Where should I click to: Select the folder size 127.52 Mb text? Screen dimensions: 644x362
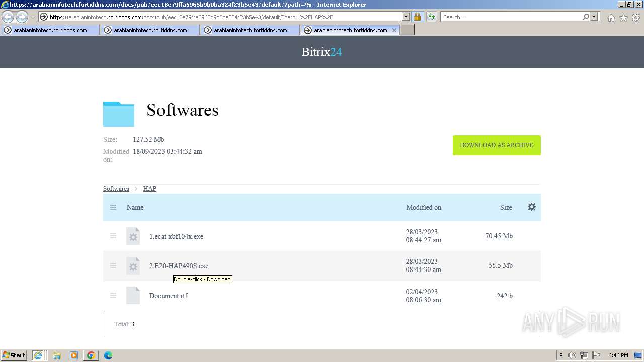coord(148,139)
